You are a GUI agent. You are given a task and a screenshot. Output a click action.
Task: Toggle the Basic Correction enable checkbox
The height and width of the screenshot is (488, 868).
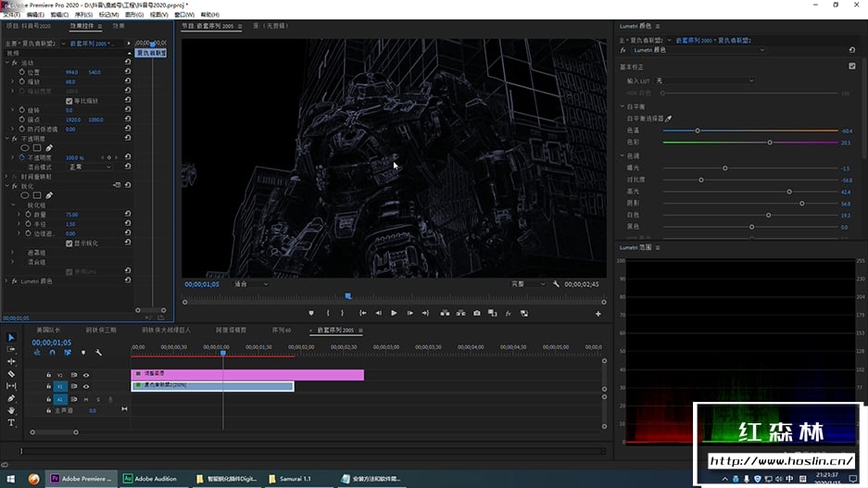tap(852, 67)
